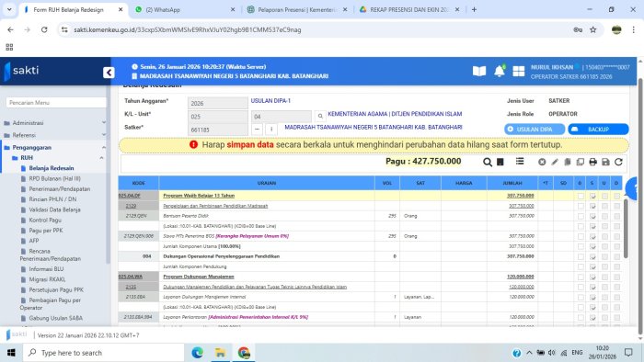The width and height of the screenshot is (644, 362).
Task: Toggle S checkbox in Program Dukungan Manajemen row
Action: click(x=592, y=277)
